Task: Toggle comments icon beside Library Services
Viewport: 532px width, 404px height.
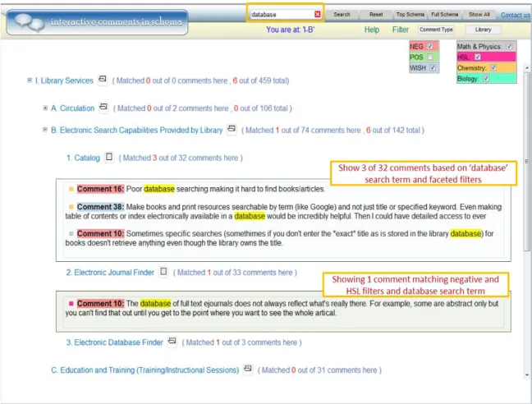Action: click(102, 80)
